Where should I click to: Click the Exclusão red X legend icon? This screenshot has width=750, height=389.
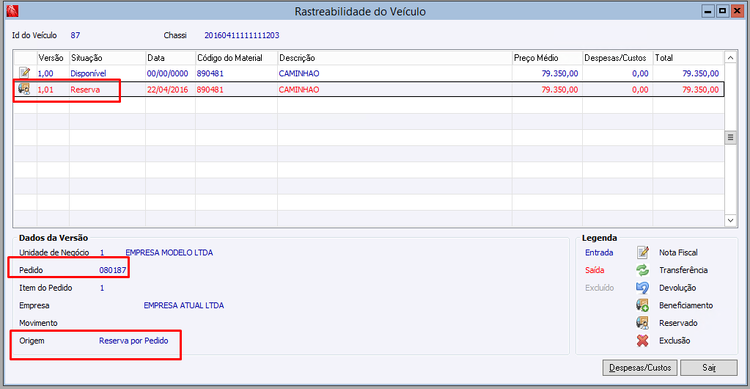click(642, 341)
